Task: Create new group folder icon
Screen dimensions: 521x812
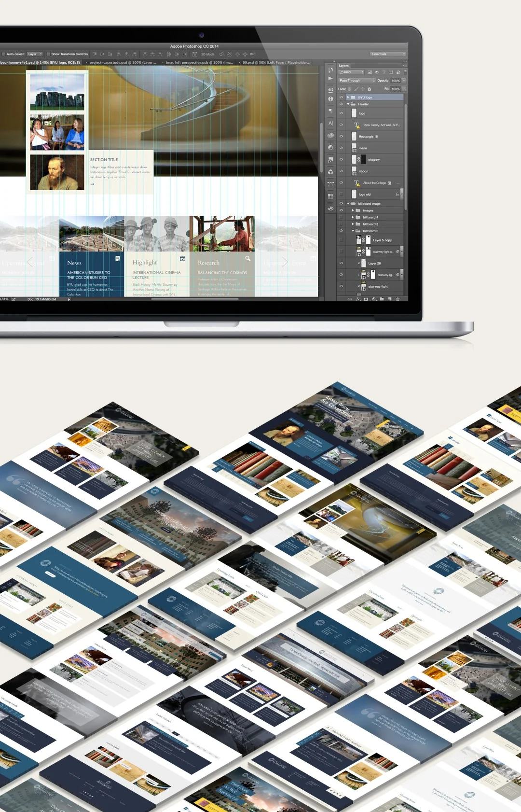Action: tap(382, 299)
